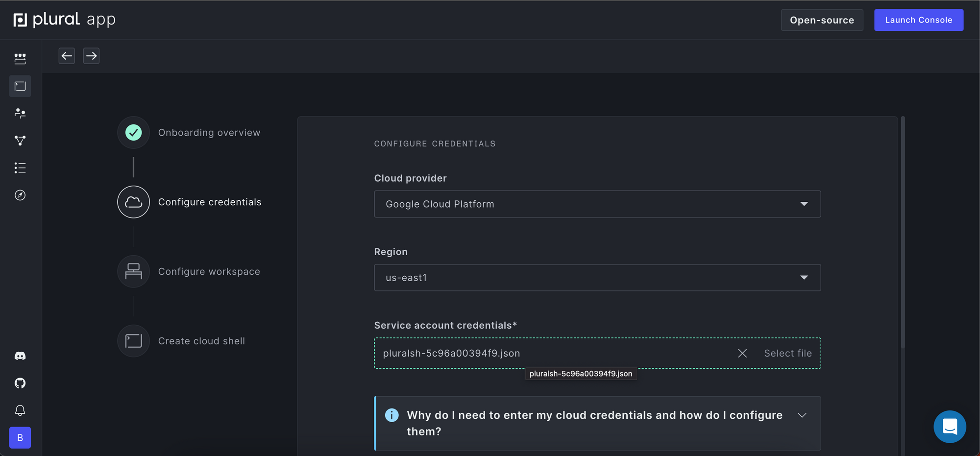Clear the selected pluralsh json file
The width and height of the screenshot is (980, 456).
pyautogui.click(x=742, y=353)
